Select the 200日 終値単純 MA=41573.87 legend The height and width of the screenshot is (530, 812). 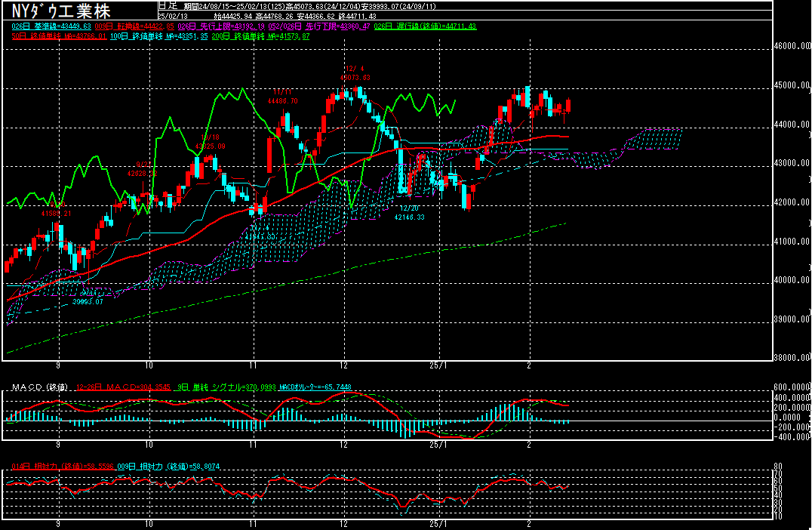tap(260, 36)
